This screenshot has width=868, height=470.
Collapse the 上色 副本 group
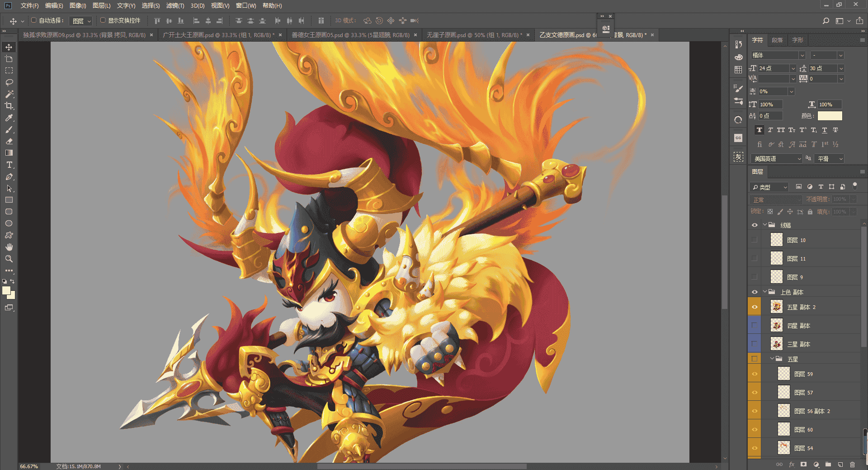click(x=765, y=292)
